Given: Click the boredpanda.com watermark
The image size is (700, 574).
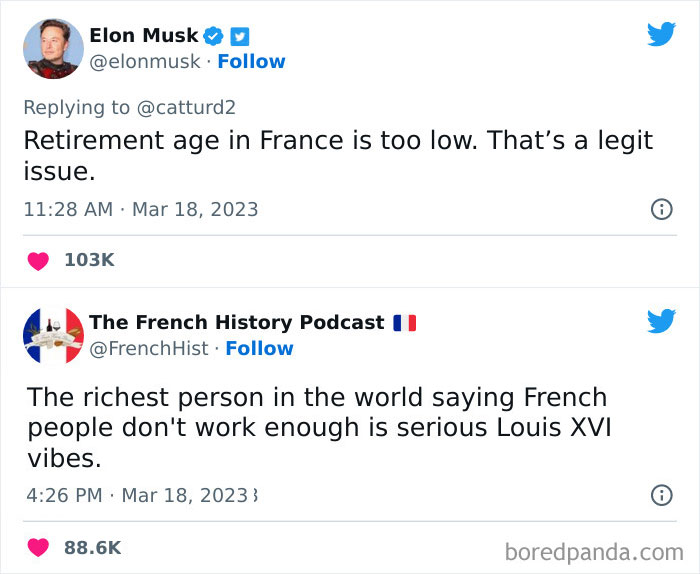Looking at the screenshot, I should (x=593, y=550).
